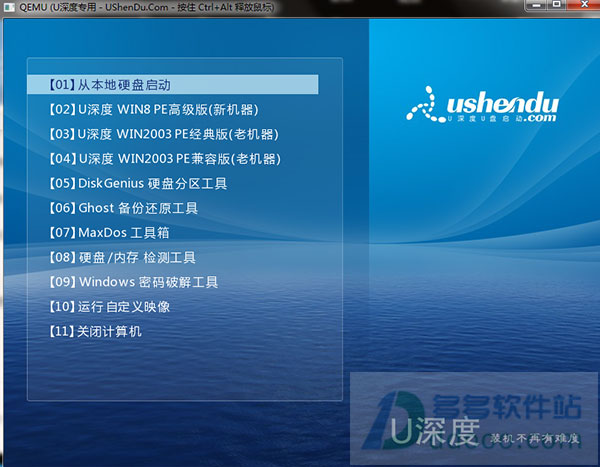This screenshot has height=467, width=600.
Task: Choose 【02】U深度 WIN8 PE高级版(新机器)
Action: coord(153,110)
